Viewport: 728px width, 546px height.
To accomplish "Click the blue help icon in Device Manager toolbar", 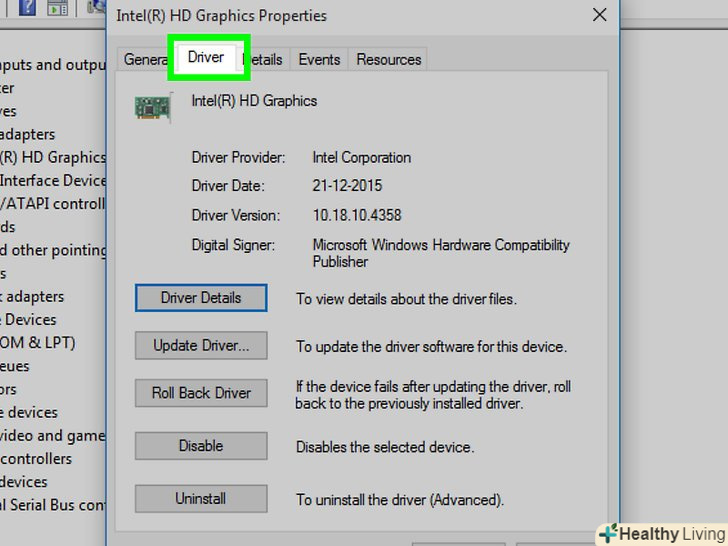I will click(x=27, y=8).
